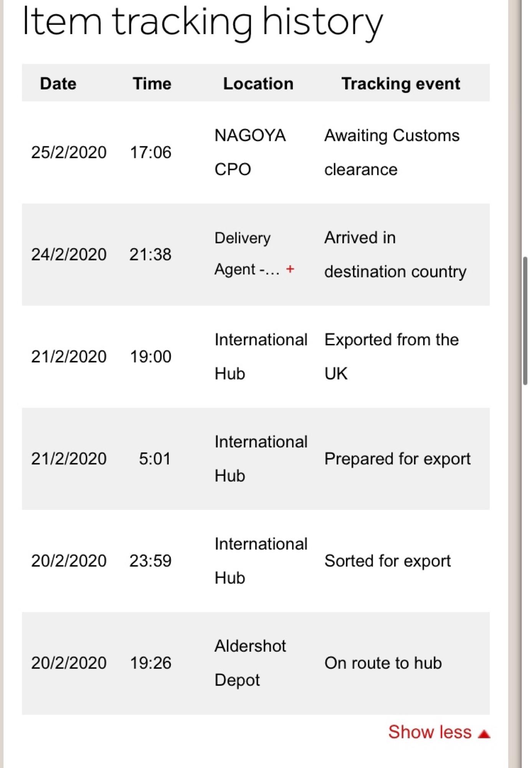The image size is (532, 768).
Task: Select the Location column header
Action: 258,83
